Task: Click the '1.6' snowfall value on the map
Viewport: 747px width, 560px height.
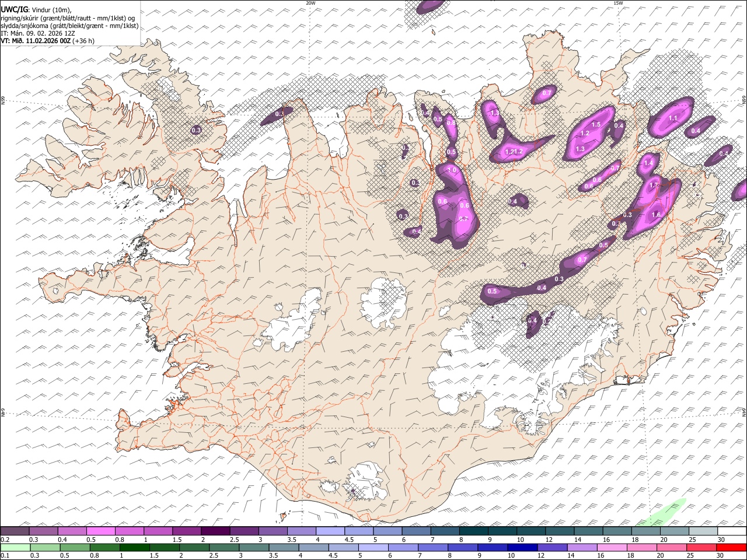Action: [656, 215]
